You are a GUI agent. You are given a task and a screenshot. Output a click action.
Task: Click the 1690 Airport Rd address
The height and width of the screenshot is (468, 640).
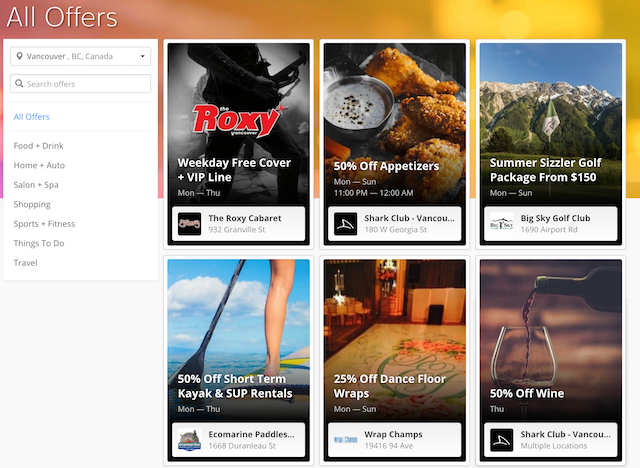[549, 230]
